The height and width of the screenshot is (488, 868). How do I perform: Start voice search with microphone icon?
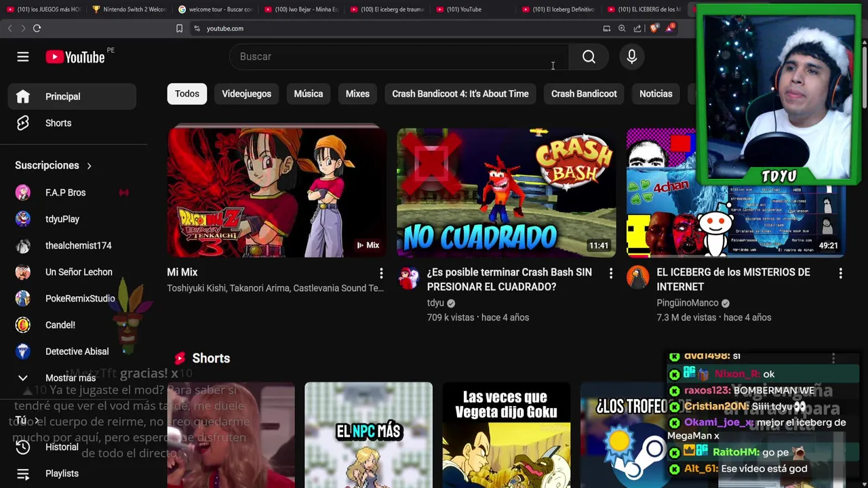631,57
